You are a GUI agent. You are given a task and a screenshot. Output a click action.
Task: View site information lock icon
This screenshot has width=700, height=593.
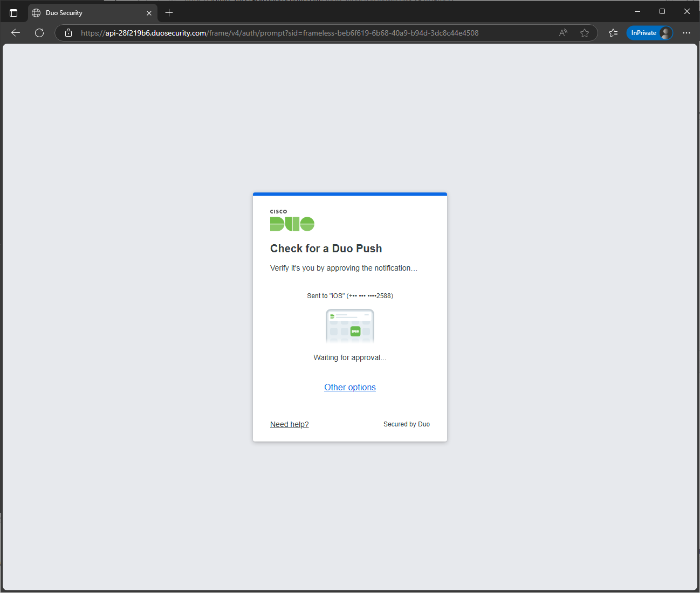(x=68, y=33)
